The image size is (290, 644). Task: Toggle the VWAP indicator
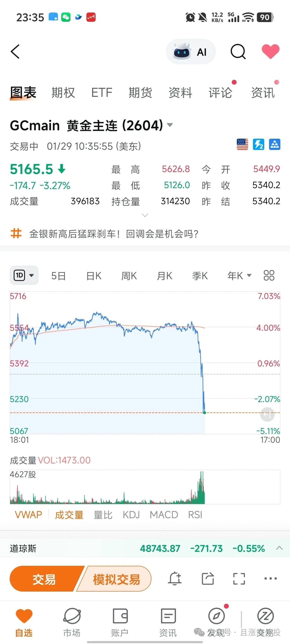[28, 515]
